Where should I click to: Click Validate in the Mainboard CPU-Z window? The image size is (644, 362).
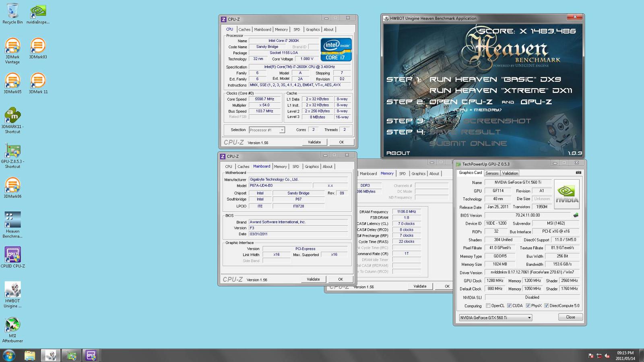coord(313,279)
